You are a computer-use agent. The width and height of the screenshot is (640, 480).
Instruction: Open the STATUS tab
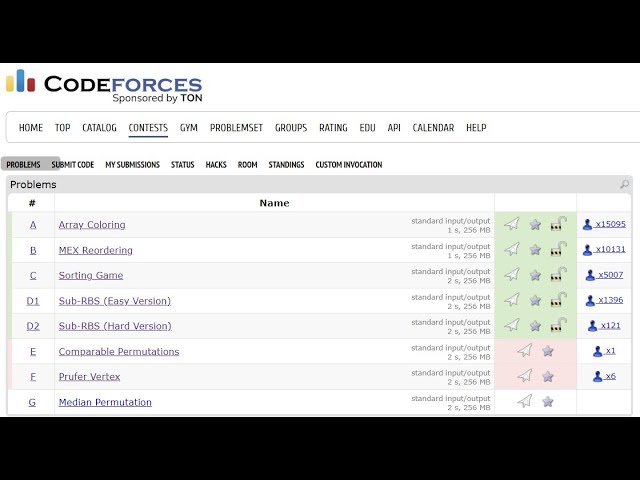click(x=182, y=164)
